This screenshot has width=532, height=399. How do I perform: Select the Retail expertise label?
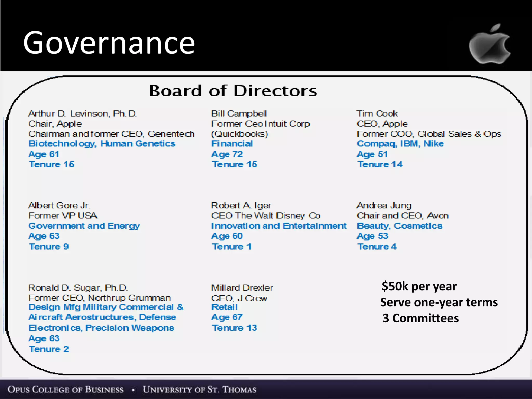pos(224,307)
